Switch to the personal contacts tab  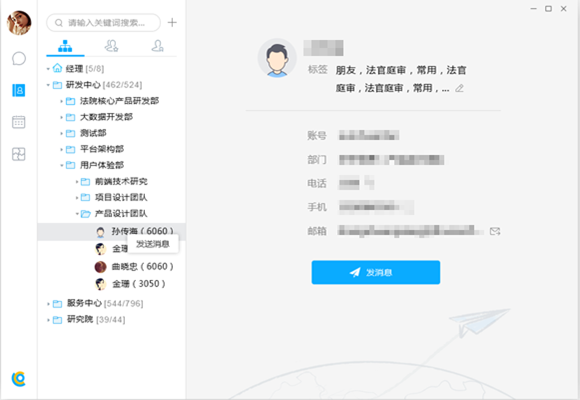click(158, 46)
